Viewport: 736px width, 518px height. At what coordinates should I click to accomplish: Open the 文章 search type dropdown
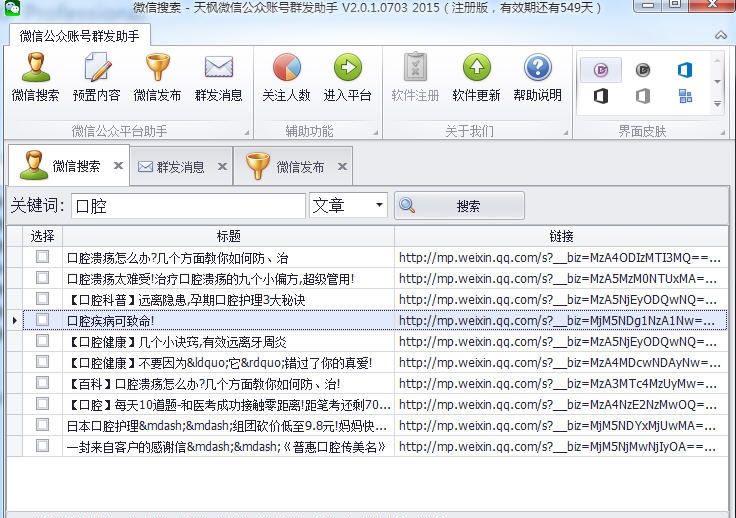pos(379,205)
